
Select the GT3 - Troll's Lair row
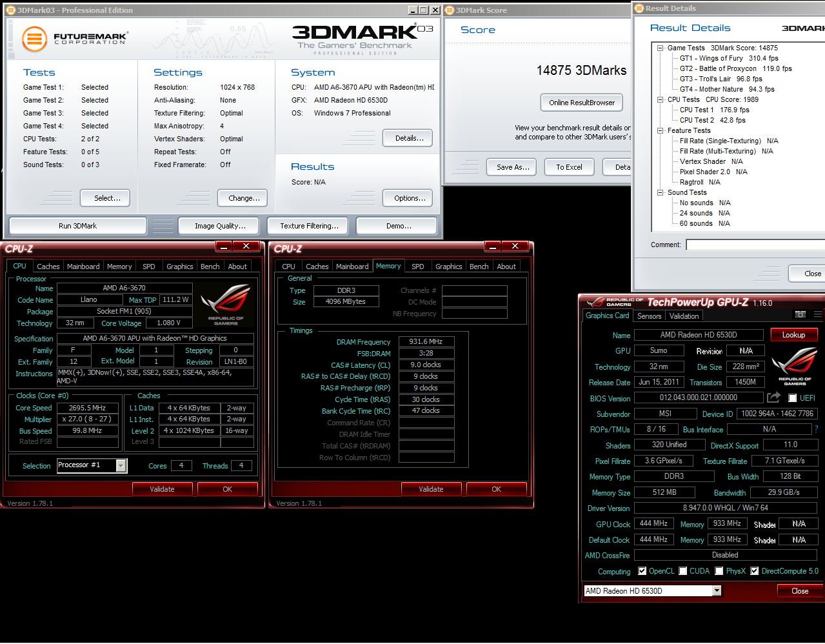[x=721, y=79]
